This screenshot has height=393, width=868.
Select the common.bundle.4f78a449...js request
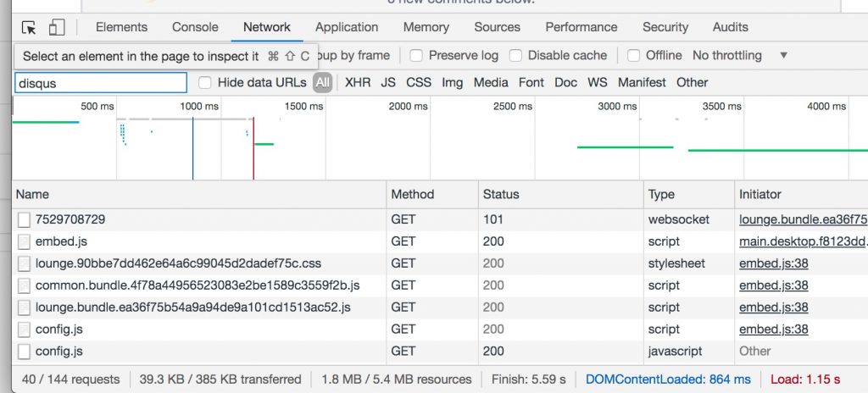[198, 285]
